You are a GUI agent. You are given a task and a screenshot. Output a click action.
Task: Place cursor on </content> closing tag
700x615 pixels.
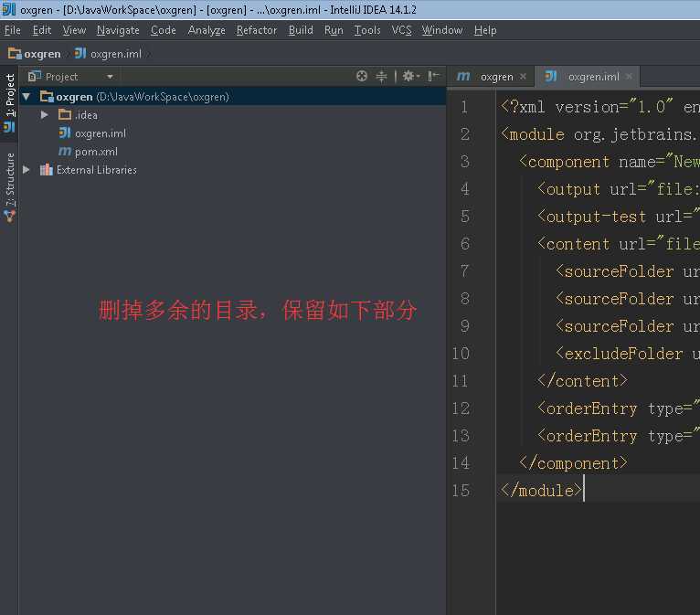coord(582,381)
